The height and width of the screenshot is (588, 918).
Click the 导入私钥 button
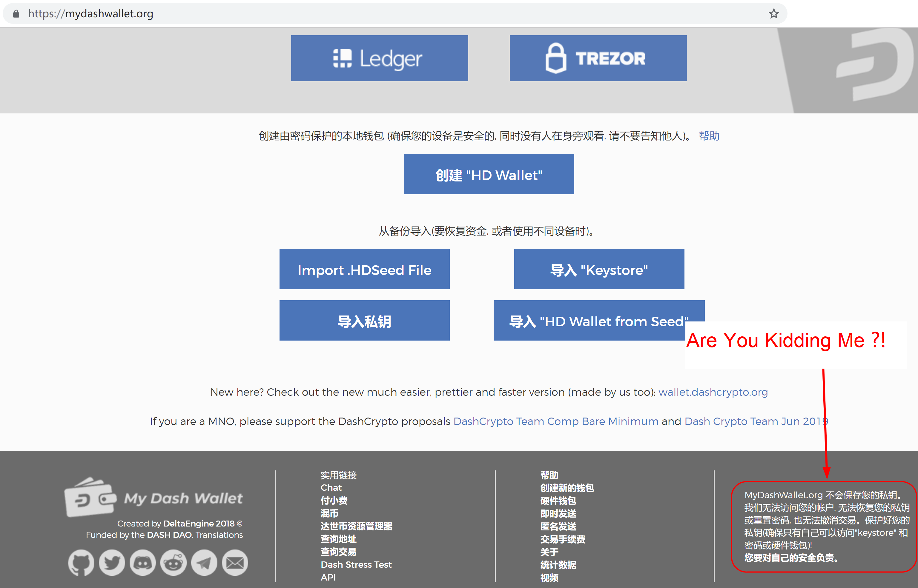[x=364, y=320]
